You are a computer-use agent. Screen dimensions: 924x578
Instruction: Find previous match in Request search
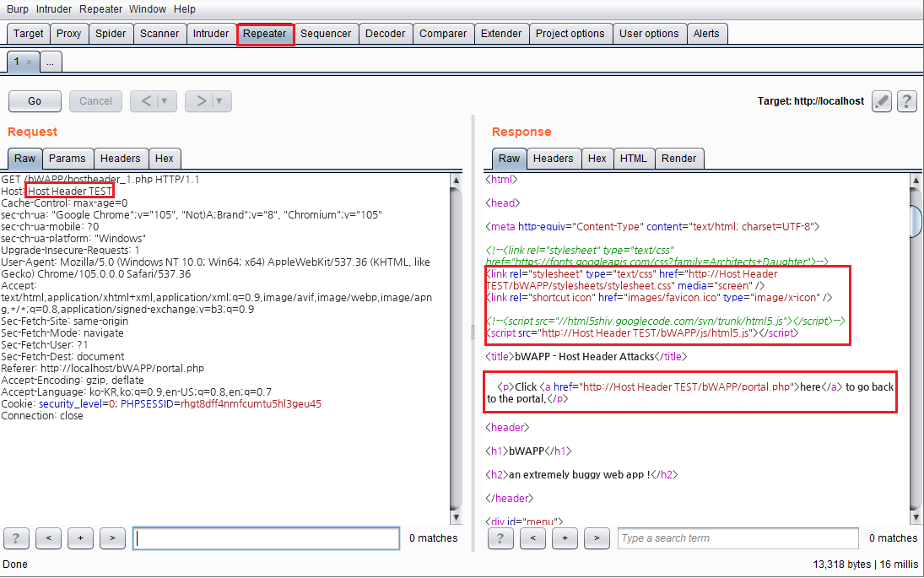(x=48, y=538)
